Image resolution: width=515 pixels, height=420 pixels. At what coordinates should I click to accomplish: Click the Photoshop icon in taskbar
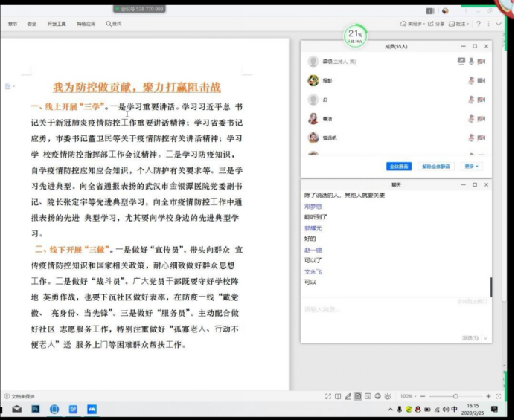coord(35,409)
